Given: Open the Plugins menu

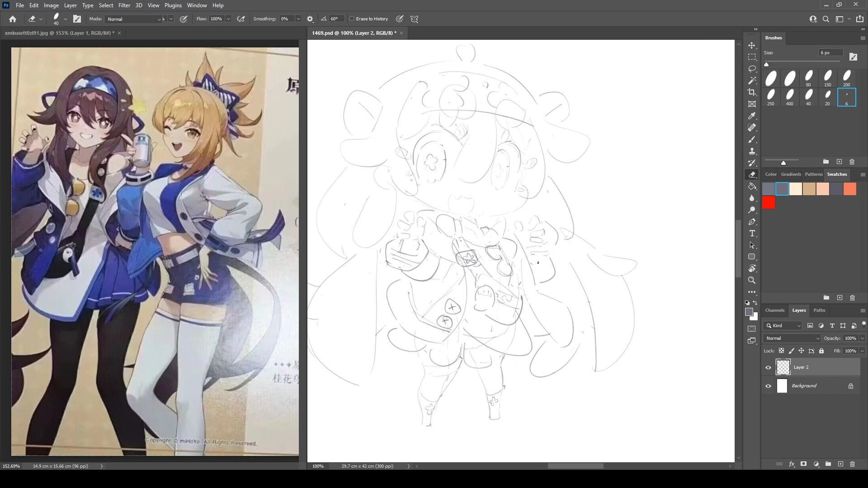Looking at the screenshot, I should click(173, 5).
